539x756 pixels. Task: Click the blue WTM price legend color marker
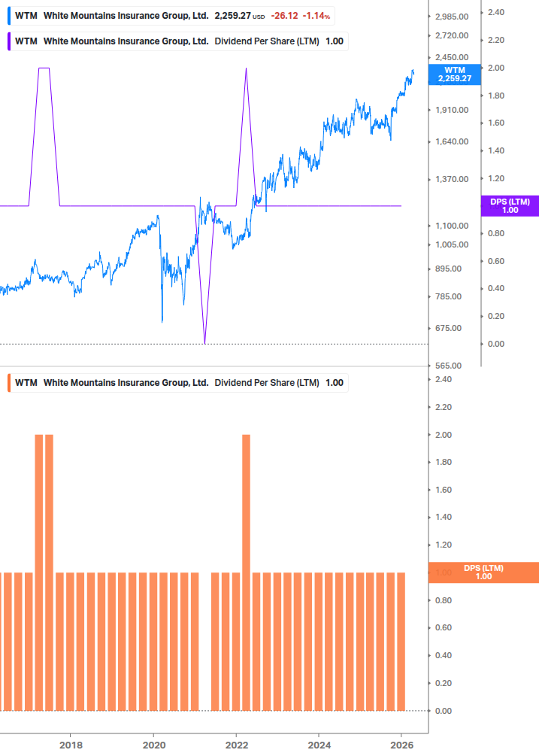[9, 16]
